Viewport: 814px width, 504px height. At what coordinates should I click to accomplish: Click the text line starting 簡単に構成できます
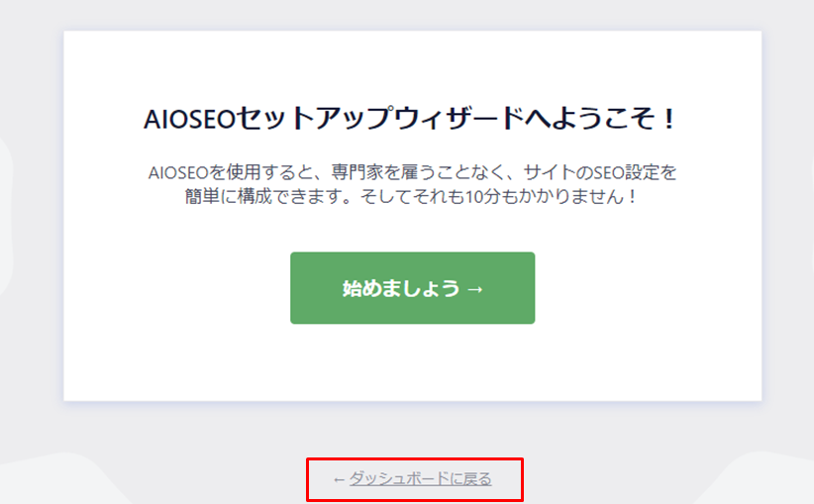[x=412, y=196]
